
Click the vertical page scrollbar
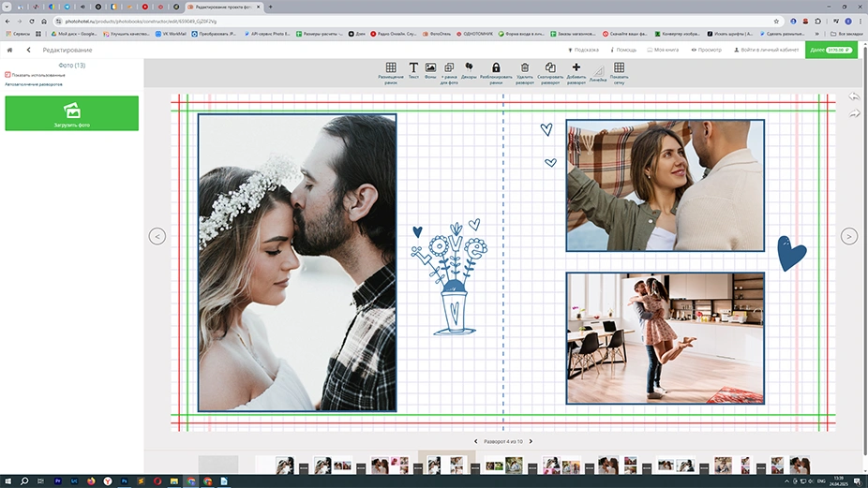864,249
